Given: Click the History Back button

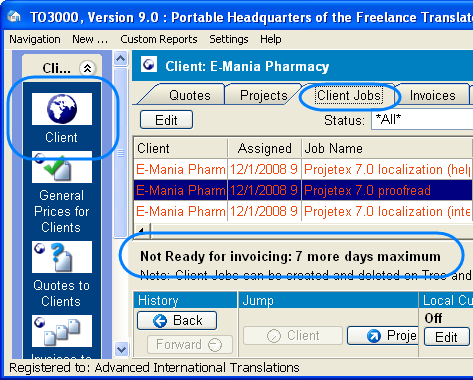Looking at the screenshot, I should point(177,321).
